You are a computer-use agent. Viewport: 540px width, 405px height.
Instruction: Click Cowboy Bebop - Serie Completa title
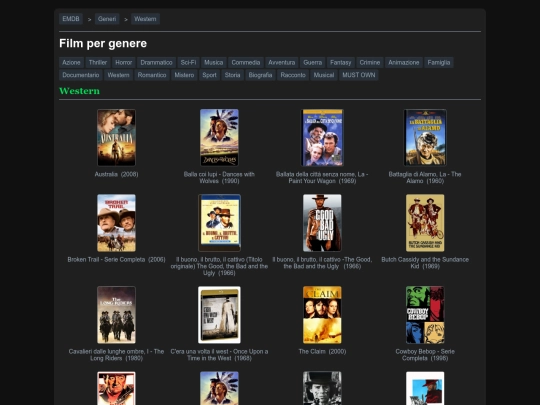point(425,355)
